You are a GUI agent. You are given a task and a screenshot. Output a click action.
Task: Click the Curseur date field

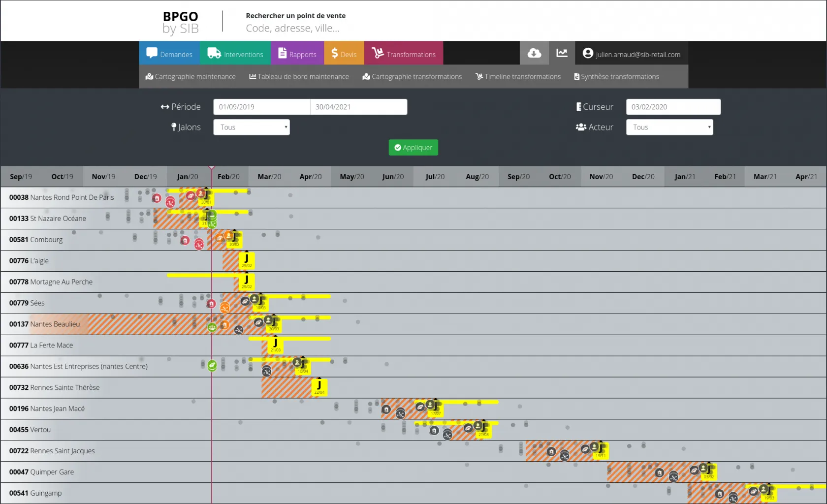click(x=673, y=107)
